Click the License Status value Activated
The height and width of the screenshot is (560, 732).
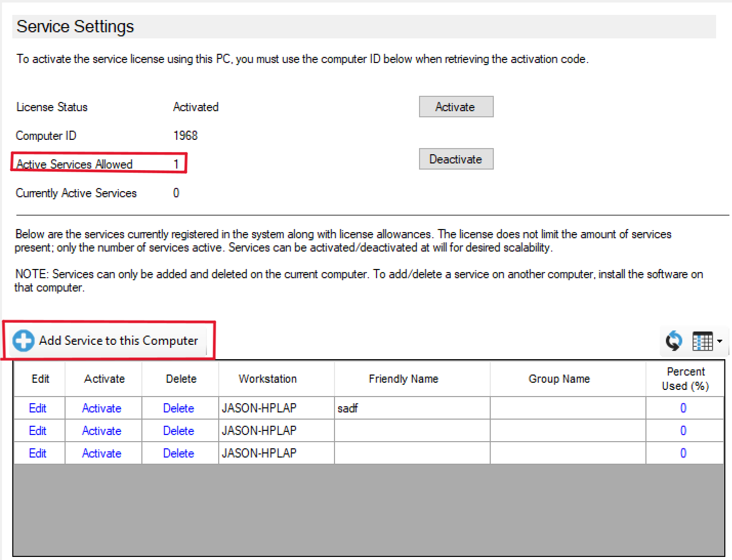coord(196,107)
